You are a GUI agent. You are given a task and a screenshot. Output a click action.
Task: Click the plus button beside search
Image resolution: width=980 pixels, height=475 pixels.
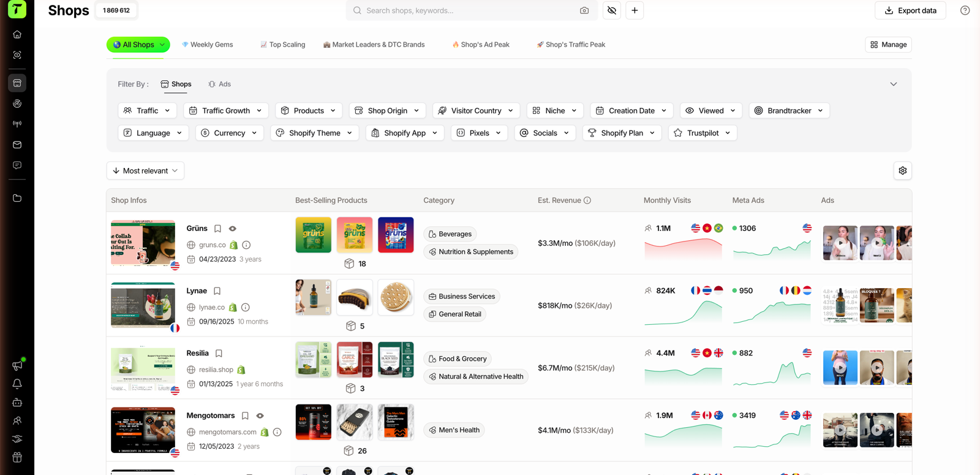point(635,10)
